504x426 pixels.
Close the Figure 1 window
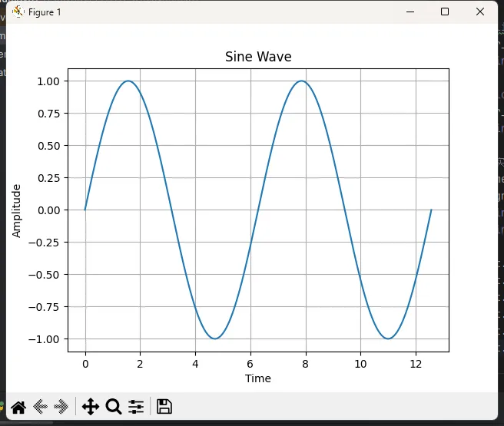coord(480,12)
